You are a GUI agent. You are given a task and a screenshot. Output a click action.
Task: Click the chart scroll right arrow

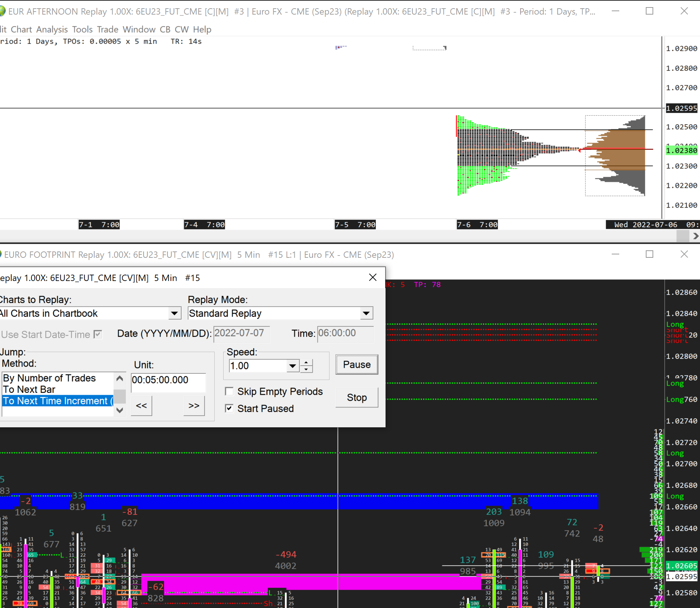[695, 236]
